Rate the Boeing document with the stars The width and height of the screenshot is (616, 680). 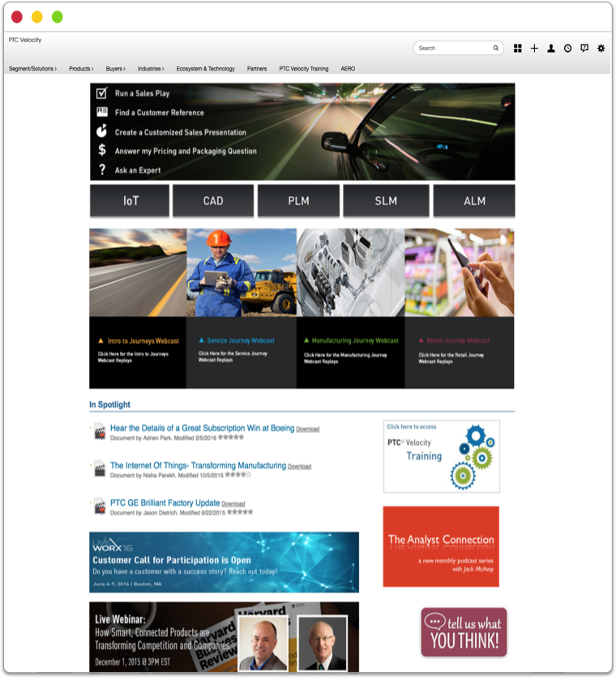coord(231,437)
